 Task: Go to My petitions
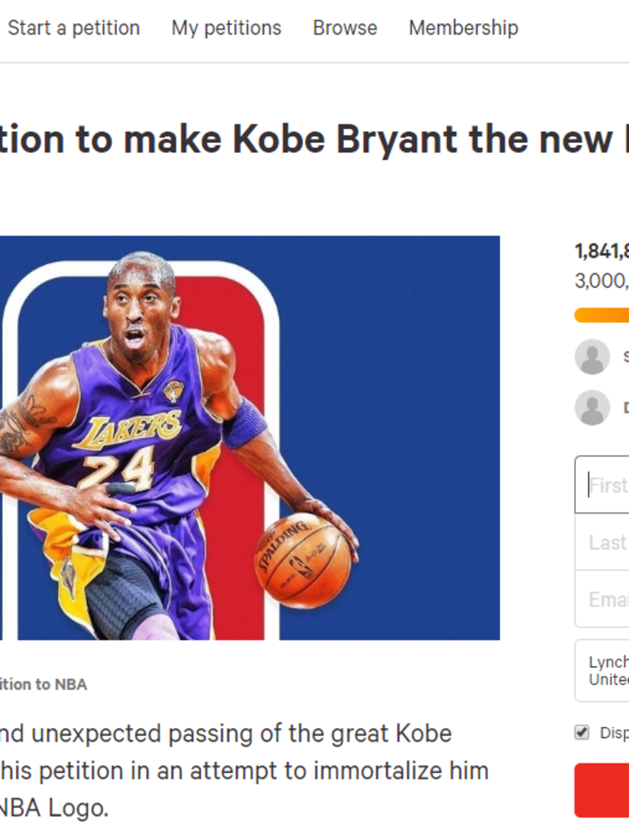[x=226, y=28]
